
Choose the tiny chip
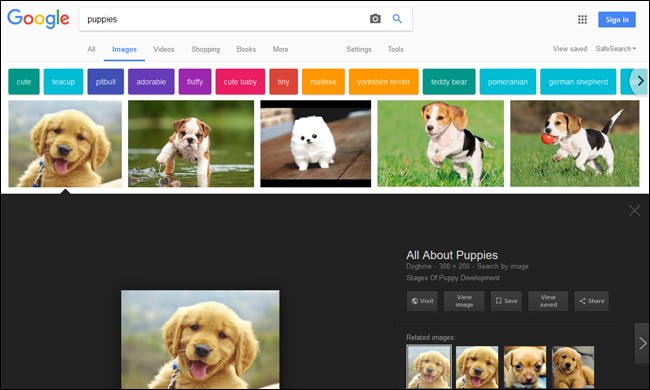click(x=284, y=82)
